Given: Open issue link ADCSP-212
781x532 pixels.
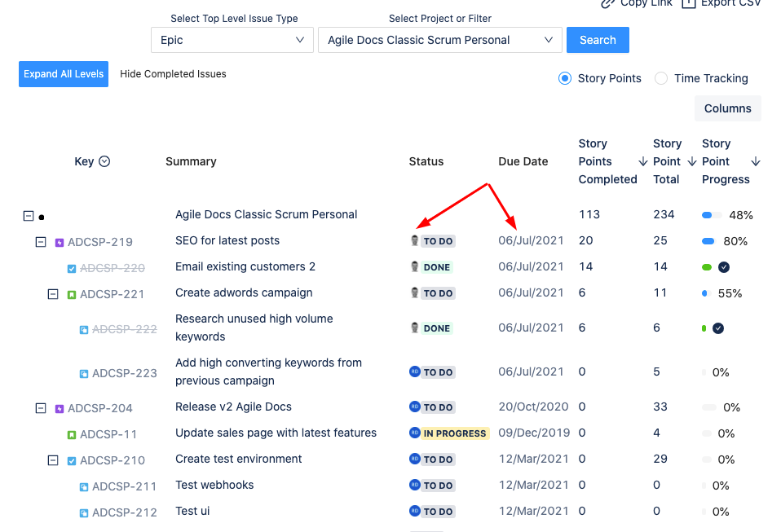Looking at the screenshot, I should pyautogui.click(x=125, y=512).
